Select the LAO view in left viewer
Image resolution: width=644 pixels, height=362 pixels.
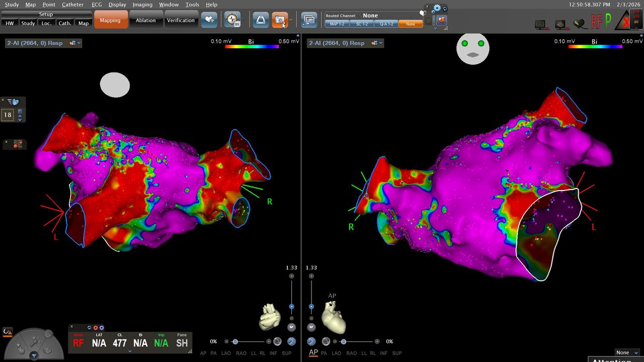[226, 353]
